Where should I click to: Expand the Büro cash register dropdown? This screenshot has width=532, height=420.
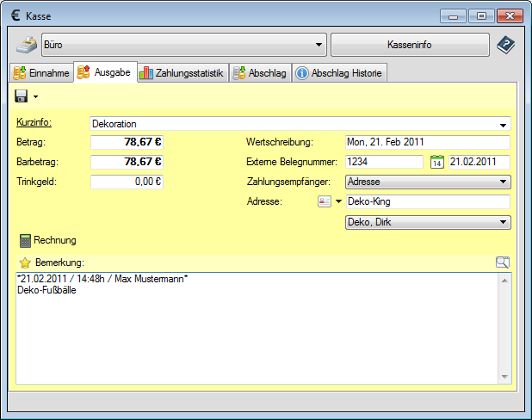coord(319,45)
